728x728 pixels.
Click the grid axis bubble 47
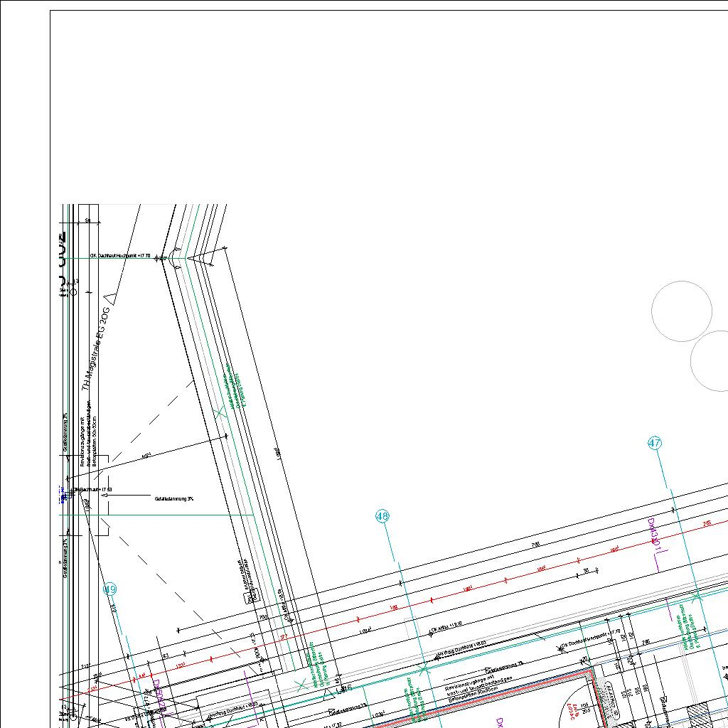click(x=655, y=443)
